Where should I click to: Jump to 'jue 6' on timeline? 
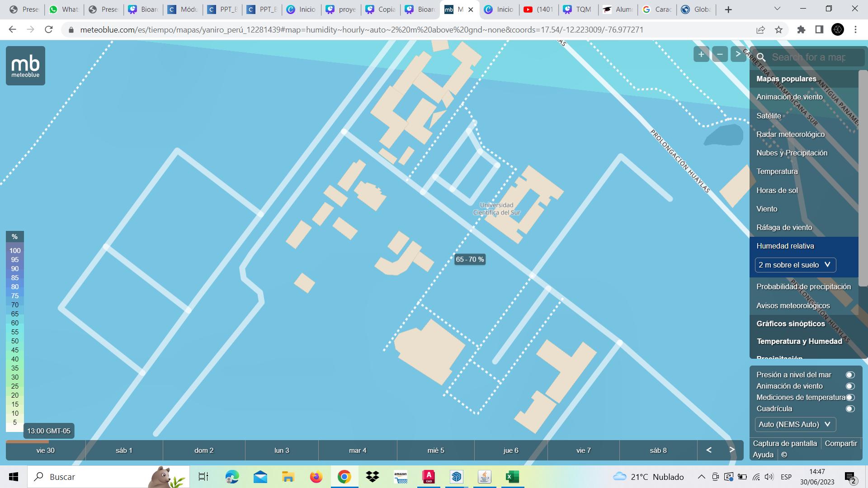tap(511, 450)
